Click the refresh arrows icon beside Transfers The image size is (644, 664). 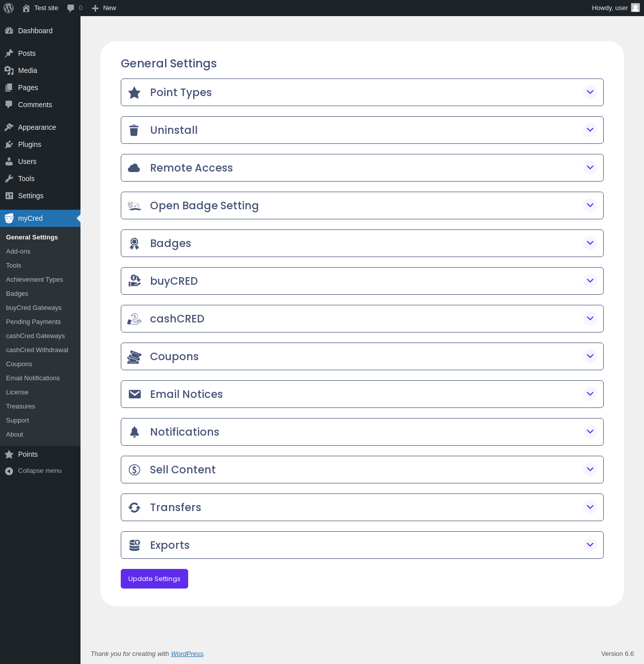pos(134,508)
